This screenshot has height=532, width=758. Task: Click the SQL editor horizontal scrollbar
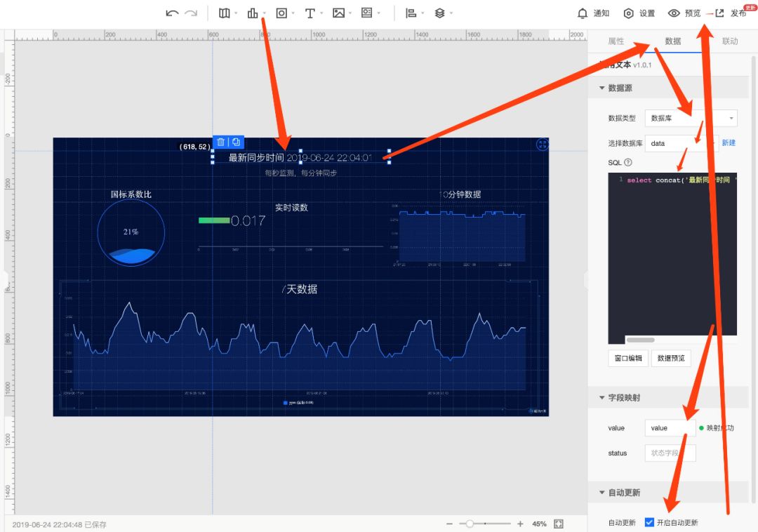(x=641, y=340)
